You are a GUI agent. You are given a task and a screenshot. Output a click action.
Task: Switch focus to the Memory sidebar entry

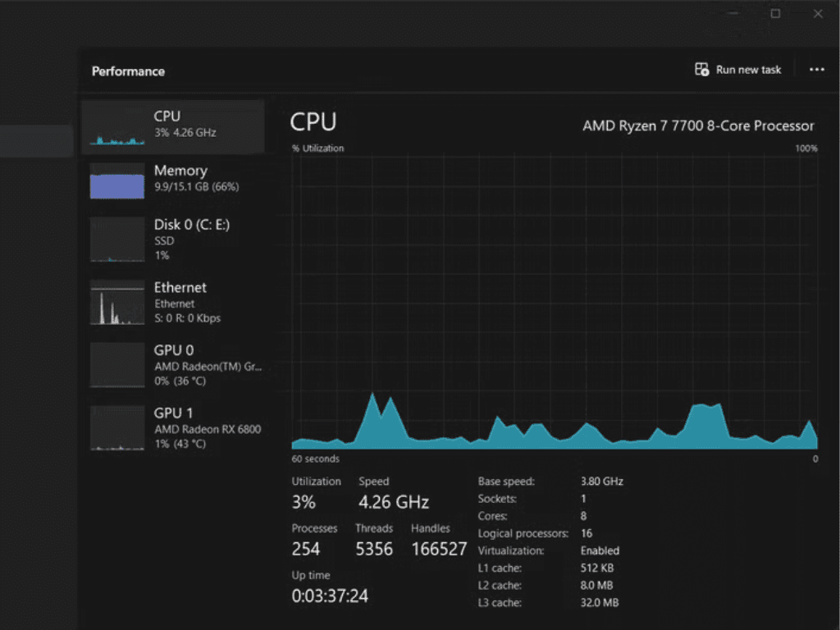[x=172, y=179]
